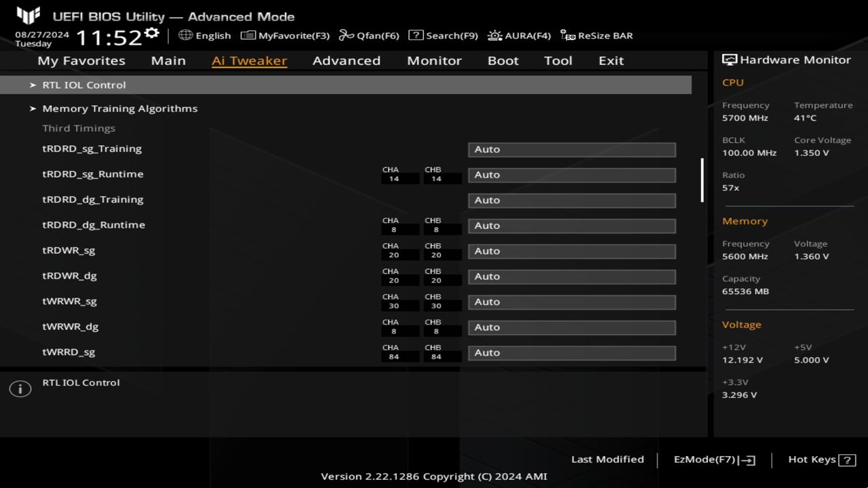
Task: Click the +3.3V 3.296 V reading
Action: 740,395
